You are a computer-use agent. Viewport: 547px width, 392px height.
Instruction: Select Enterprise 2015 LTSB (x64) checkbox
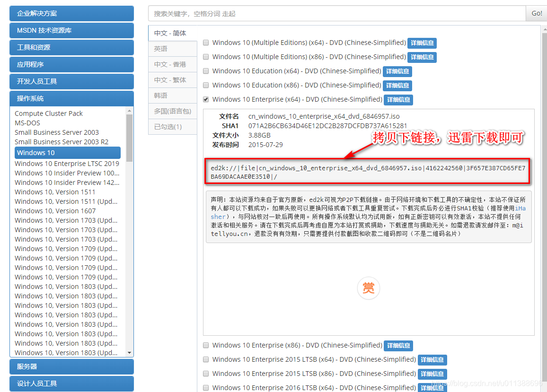tap(206, 359)
